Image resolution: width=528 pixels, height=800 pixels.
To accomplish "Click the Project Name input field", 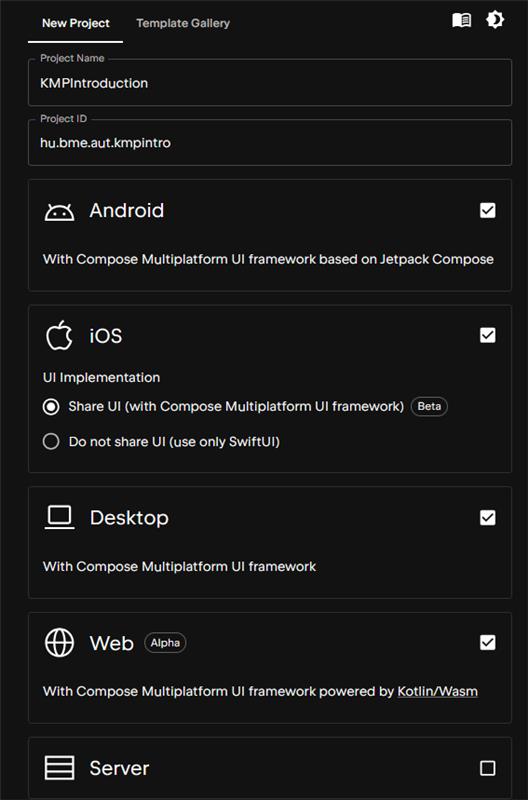I will tap(270, 83).
